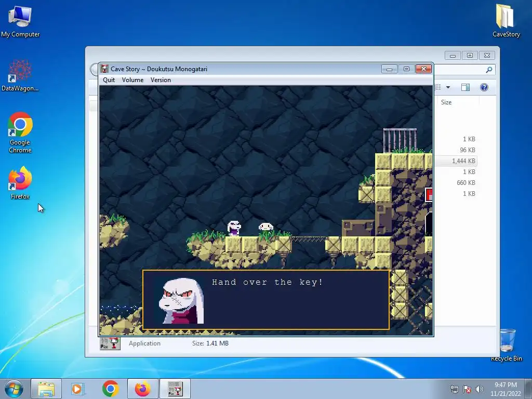This screenshot has width=532, height=399.
Task: Maximize the Cave Story window
Action: [406, 69]
